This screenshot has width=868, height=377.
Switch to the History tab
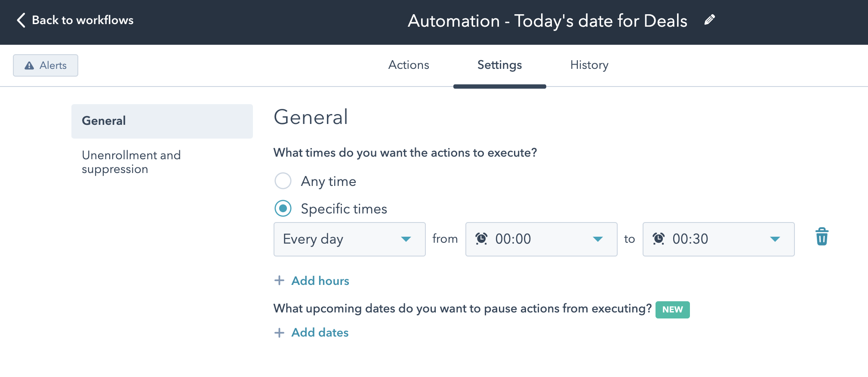click(589, 65)
